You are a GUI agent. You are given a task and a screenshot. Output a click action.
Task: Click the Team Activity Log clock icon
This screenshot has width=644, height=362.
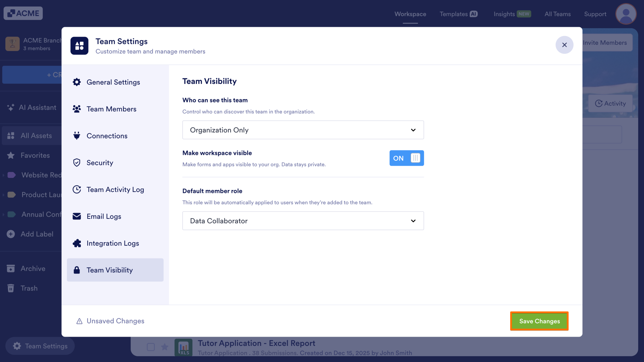(x=76, y=189)
